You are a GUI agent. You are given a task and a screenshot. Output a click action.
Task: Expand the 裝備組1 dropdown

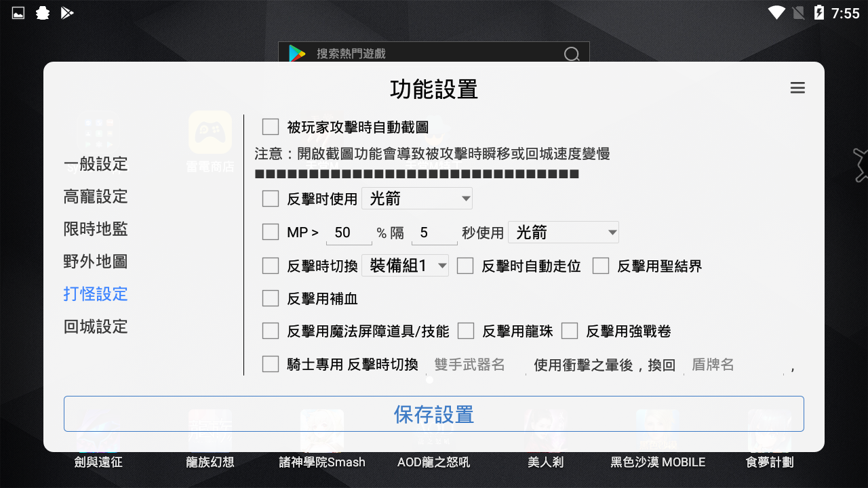click(405, 265)
